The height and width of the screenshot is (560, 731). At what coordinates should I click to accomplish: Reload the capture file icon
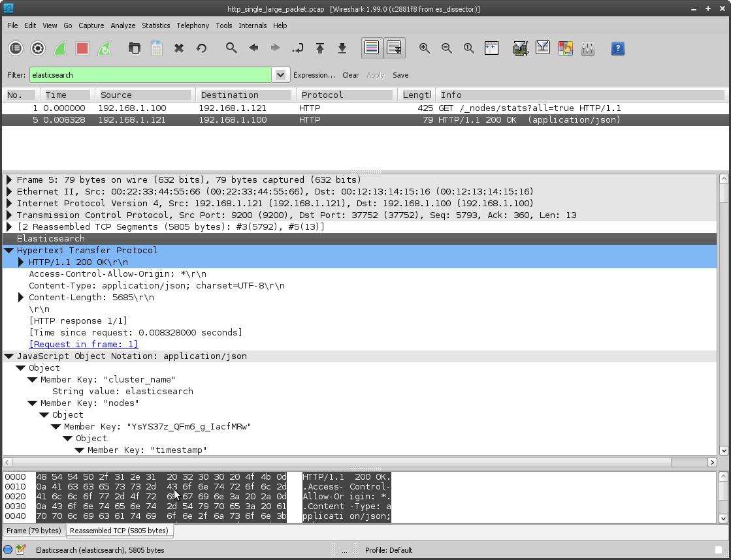coord(201,48)
